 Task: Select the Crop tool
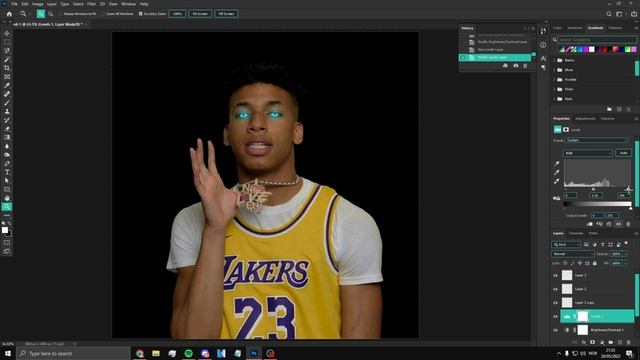coord(7,68)
